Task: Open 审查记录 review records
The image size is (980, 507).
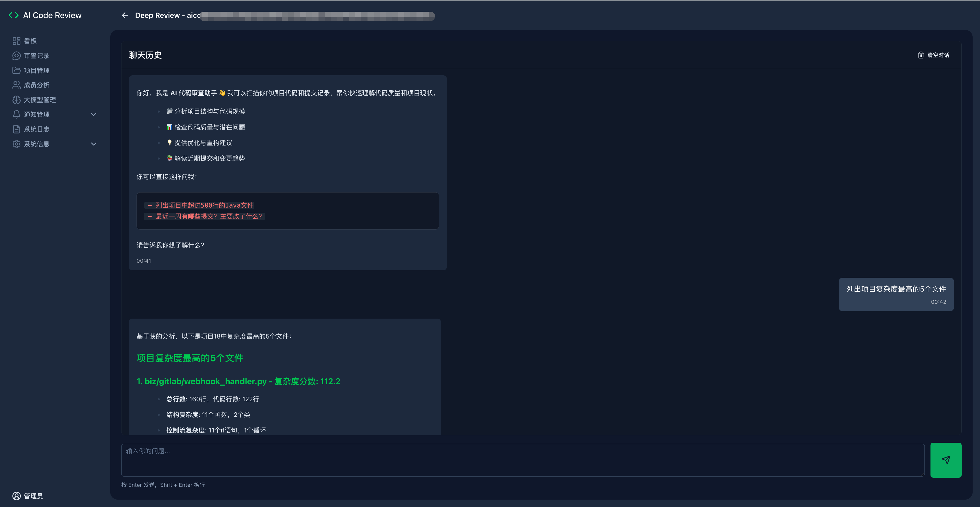Action: 36,56
